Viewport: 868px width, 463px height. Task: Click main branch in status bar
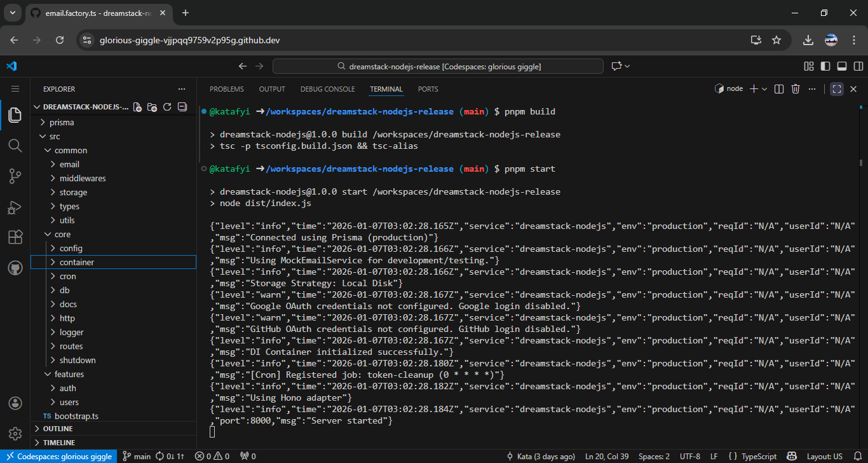click(137, 456)
